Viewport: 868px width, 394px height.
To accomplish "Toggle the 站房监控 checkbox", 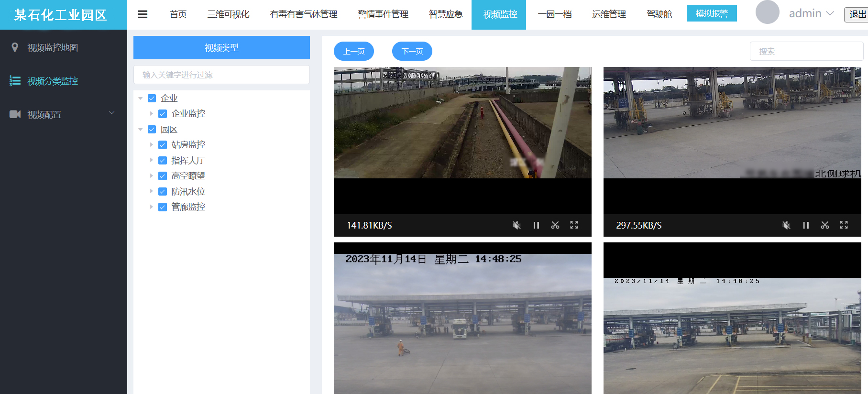I will [163, 145].
